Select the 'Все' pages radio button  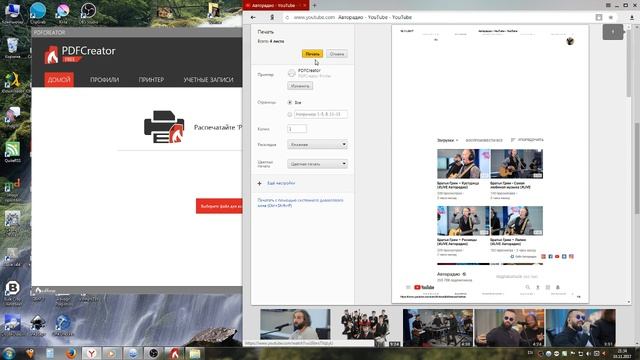[x=290, y=102]
